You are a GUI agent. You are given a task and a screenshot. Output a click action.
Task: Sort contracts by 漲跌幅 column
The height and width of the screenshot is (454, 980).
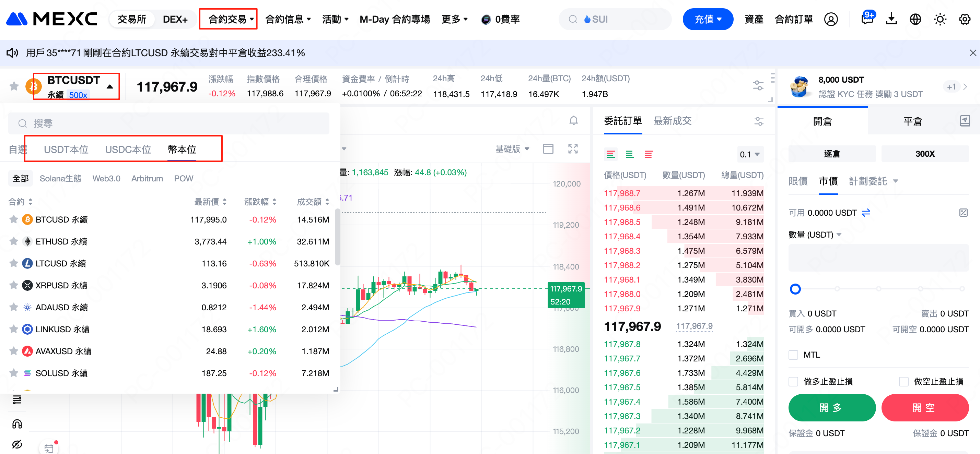point(260,202)
